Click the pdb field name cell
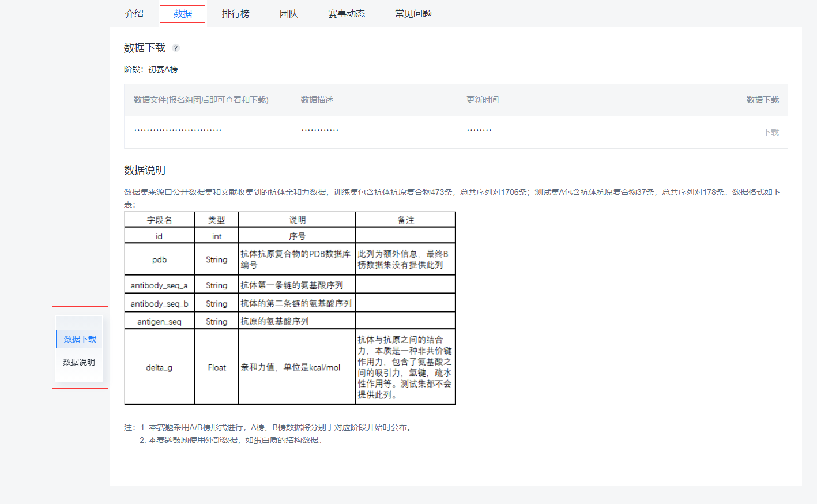This screenshot has width=817, height=504. [x=159, y=259]
